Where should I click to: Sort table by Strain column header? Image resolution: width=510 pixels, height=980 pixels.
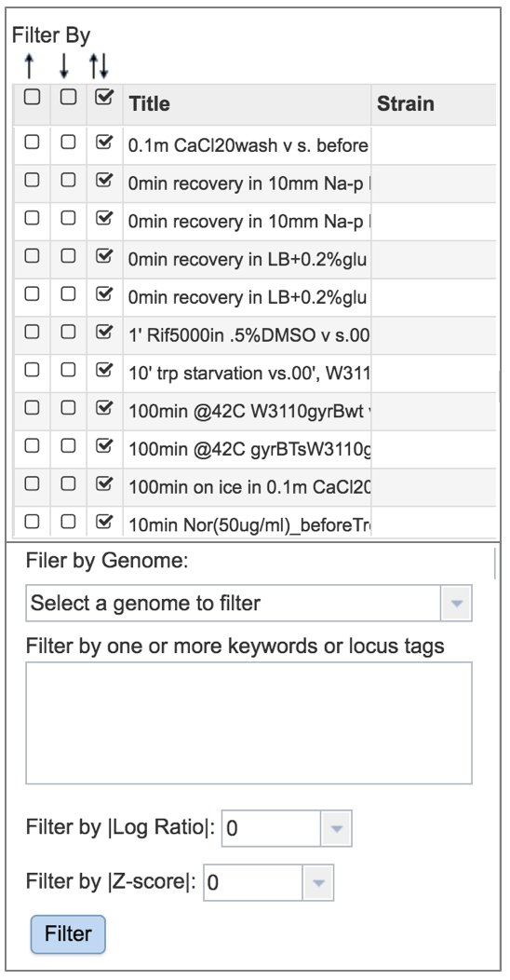coord(405,103)
